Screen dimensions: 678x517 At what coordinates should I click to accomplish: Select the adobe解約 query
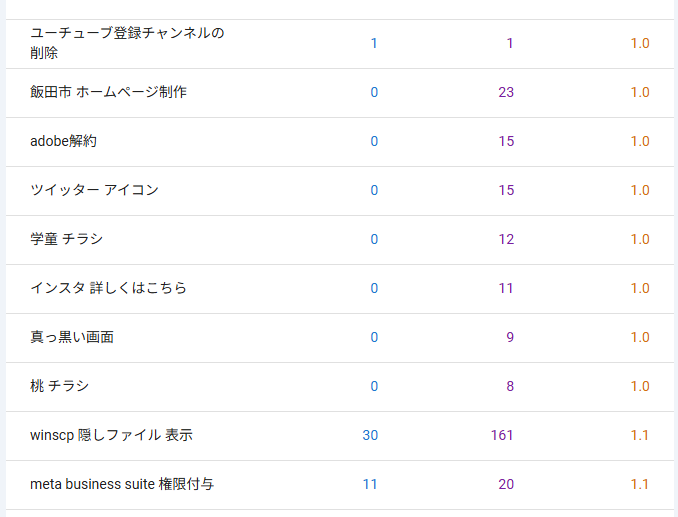(x=64, y=141)
